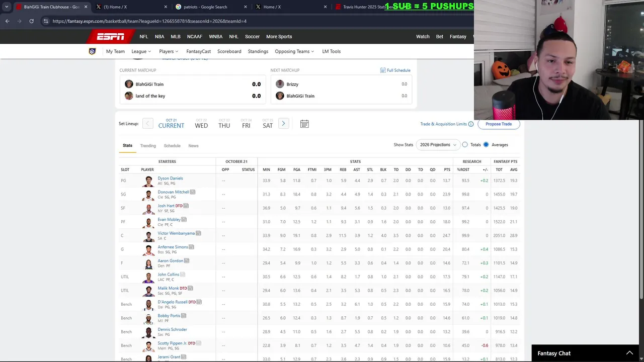Viewport: 644px width, 362px height.
Task: Reload the browser page
Action: click(x=31, y=21)
